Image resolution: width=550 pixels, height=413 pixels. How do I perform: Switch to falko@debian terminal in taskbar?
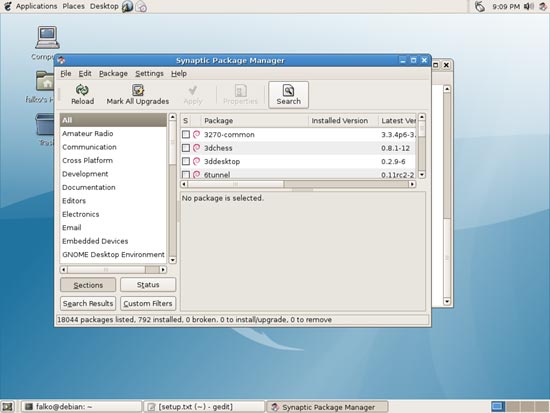(x=81, y=407)
